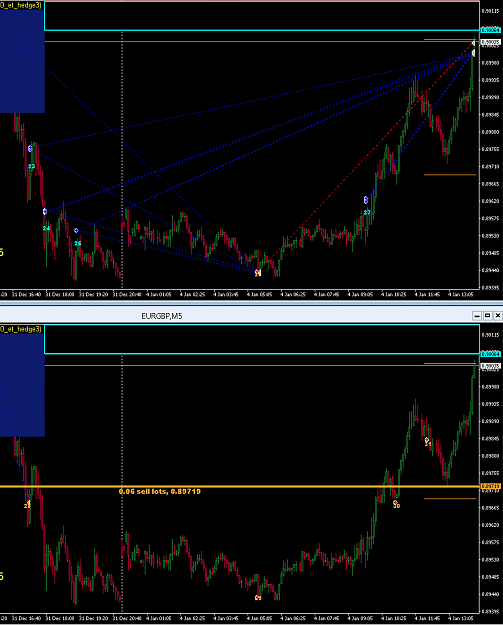Select the EURGBP,M5 chart title bar
The height and width of the screenshot is (625, 503).
[252, 316]
